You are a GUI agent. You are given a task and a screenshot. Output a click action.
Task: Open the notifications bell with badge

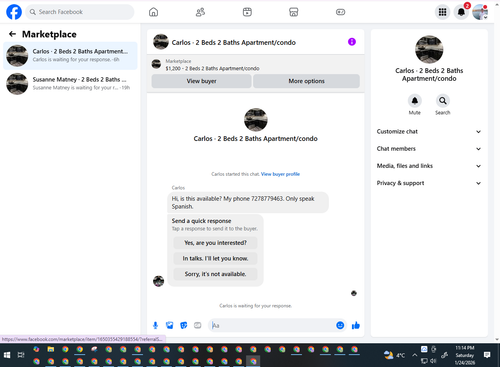(461, 12)
